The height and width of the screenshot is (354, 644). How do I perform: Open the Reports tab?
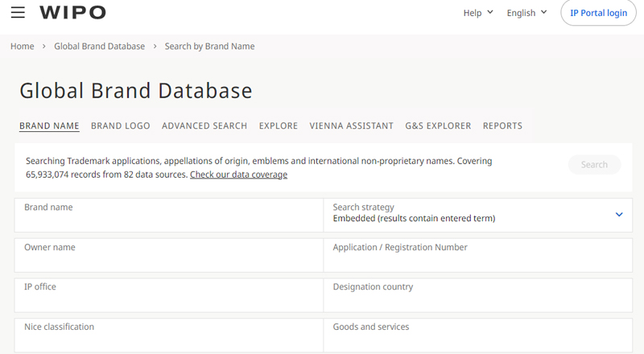click(x=502, y=126)
